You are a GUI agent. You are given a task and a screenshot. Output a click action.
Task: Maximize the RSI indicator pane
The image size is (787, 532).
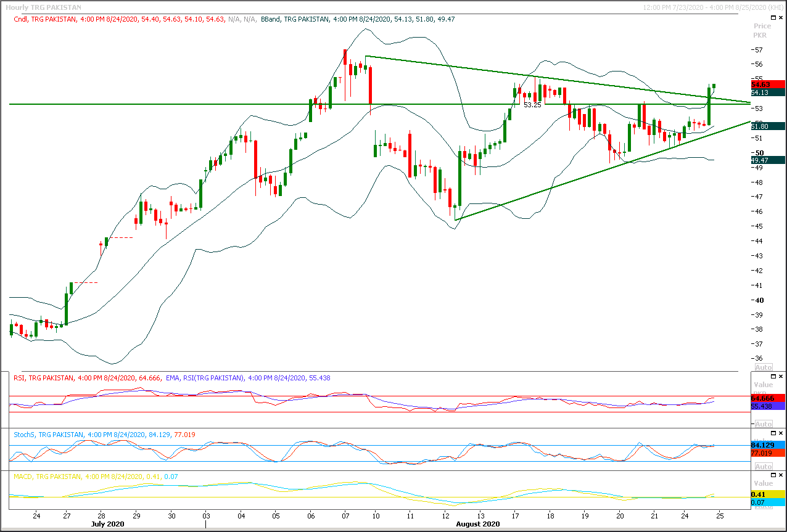[x=773, y=376]
